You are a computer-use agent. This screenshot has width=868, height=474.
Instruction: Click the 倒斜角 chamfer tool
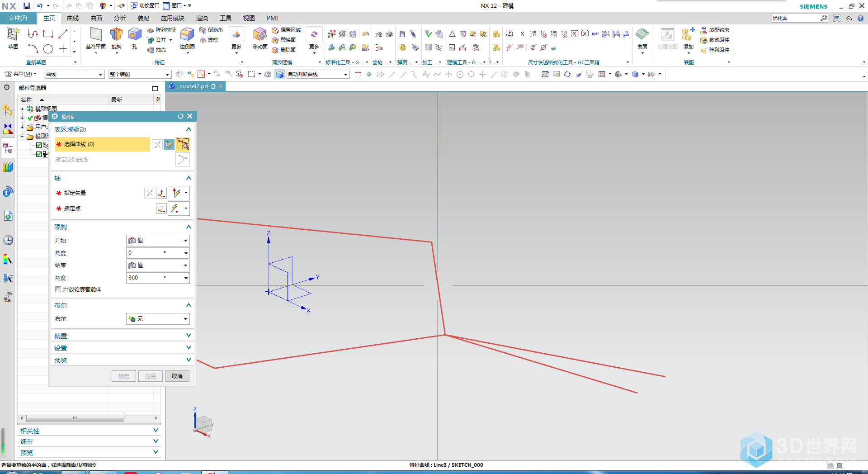[x=211, y=30]
